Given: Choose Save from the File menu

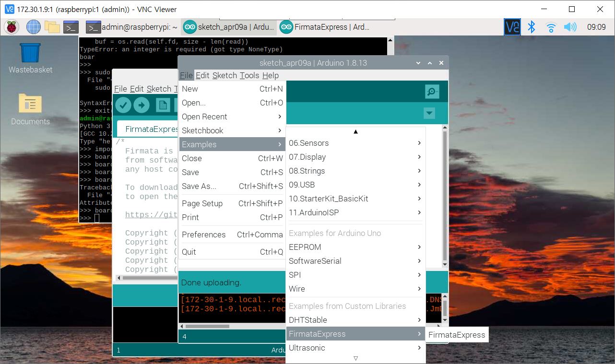Looking at the screenshot, I should [x=232, y=172].
